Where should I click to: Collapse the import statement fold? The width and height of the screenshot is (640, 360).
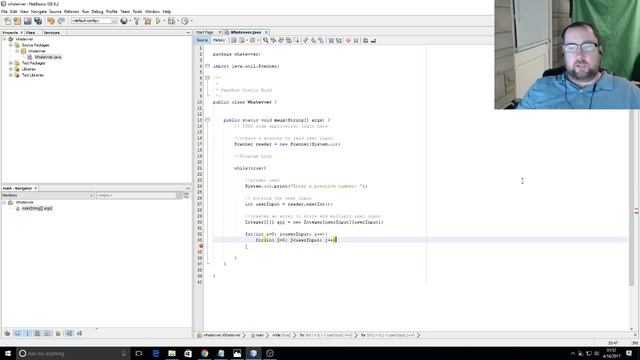[207, 66]
